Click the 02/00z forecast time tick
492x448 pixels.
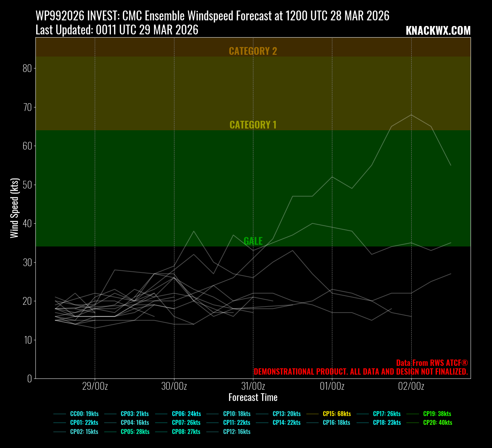411,386
